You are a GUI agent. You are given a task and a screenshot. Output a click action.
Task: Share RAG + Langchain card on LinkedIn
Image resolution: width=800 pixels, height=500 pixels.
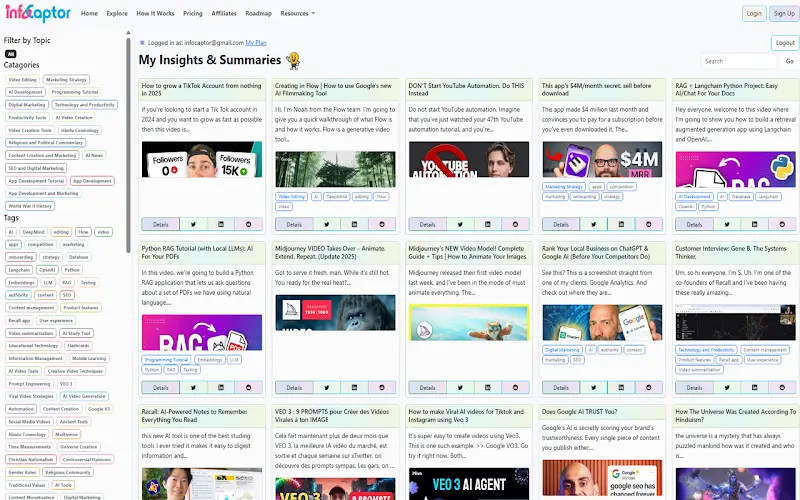[755, 224]
